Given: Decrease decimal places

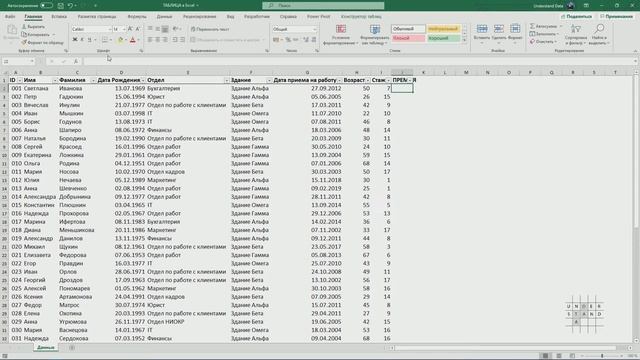Looking at the screenshot, I should click(x=314, y=40).
